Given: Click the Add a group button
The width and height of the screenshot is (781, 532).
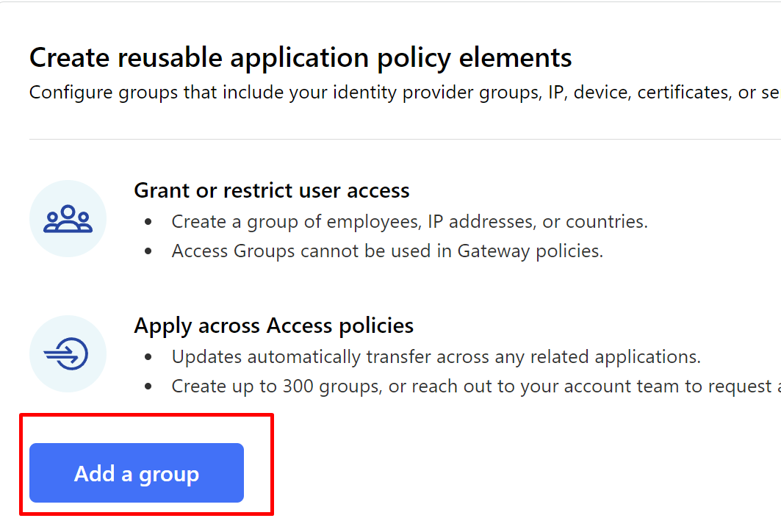Looking at the screenshot, I should (137, 473).
